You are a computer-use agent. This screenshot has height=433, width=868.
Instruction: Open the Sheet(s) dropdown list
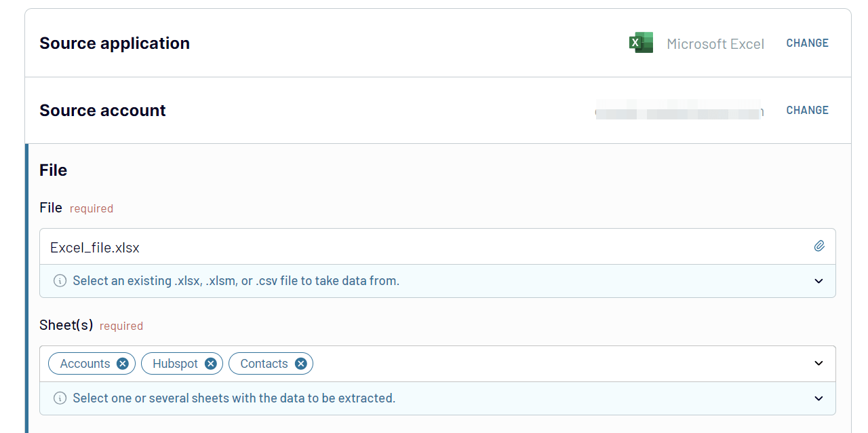click(x=818, y=364)
